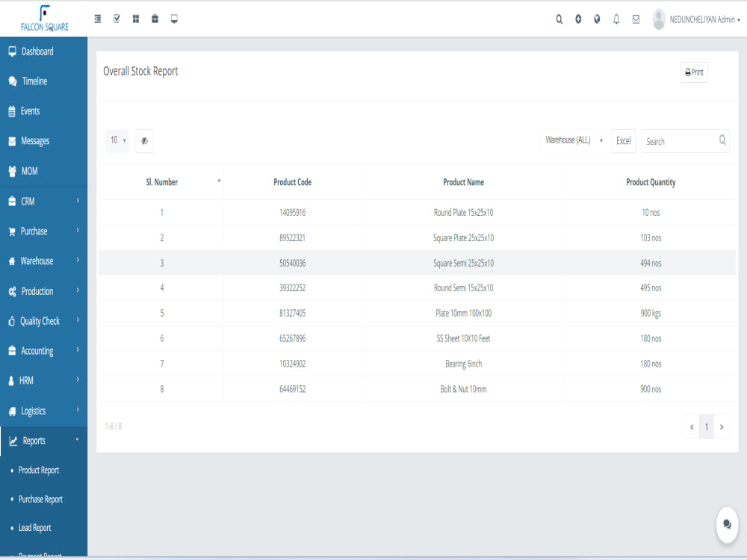The width and height of the screenshot is (747, 560).
Task: Open MOM in the sidebar
Action: 44,171
